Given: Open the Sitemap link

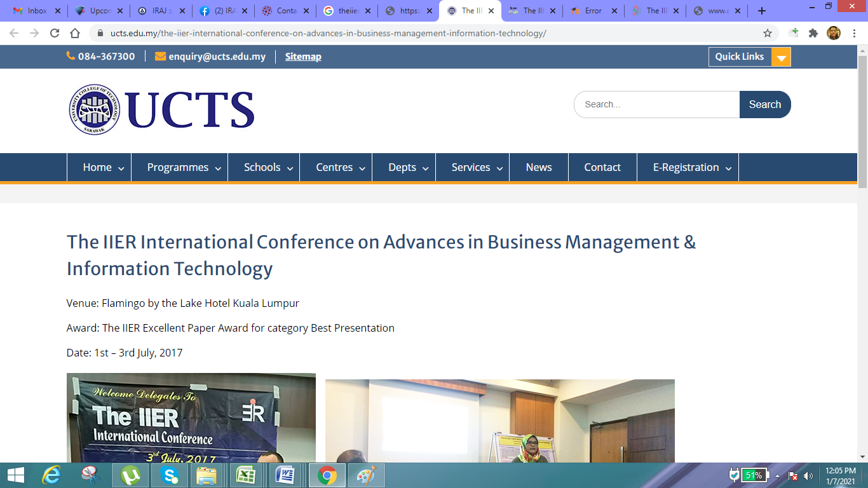Looking at the screenshot, I should 303,57.
